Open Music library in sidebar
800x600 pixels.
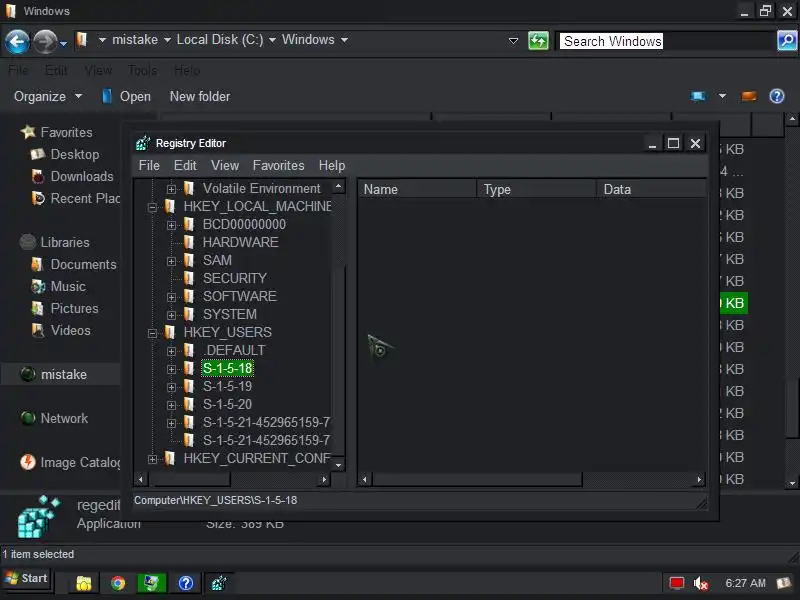(x=68, y=286)
